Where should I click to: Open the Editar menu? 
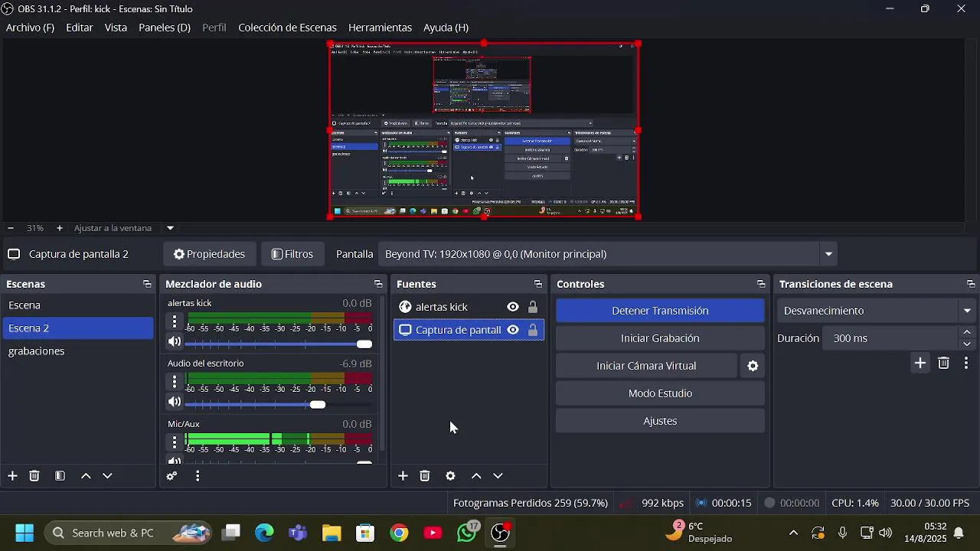[x=80, y=28]
